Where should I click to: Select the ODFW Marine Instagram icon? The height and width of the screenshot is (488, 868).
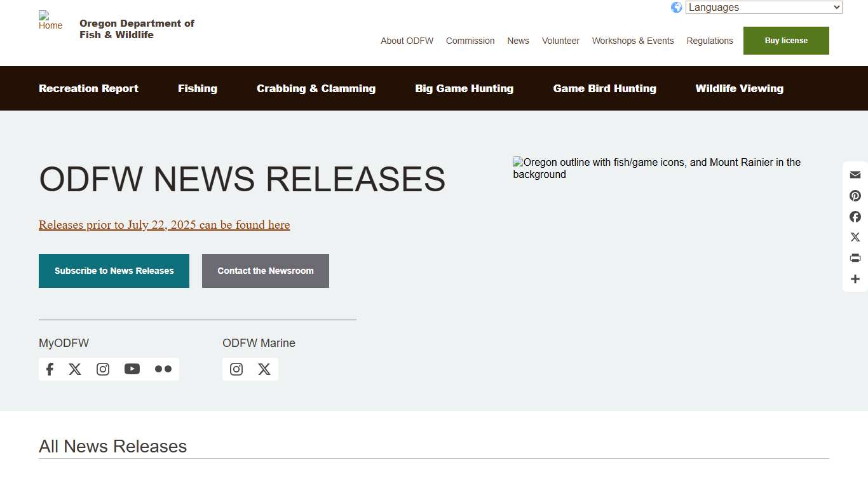236,369
